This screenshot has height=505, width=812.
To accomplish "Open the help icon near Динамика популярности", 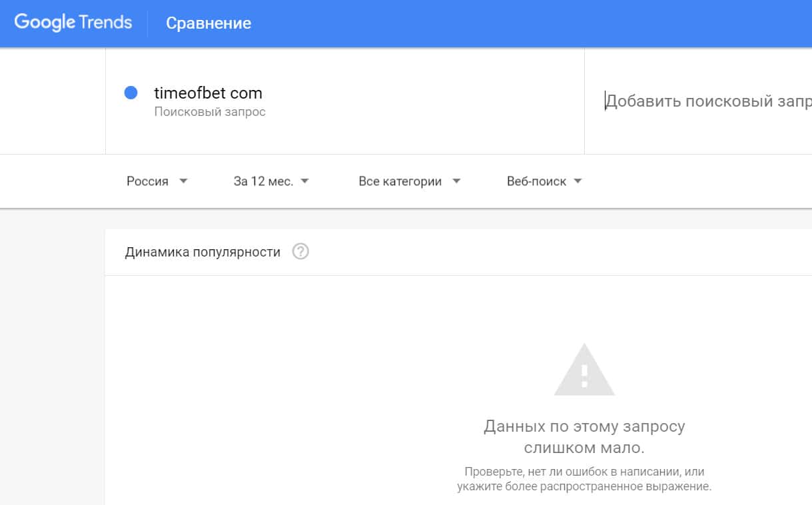I will tap(301, 252).
